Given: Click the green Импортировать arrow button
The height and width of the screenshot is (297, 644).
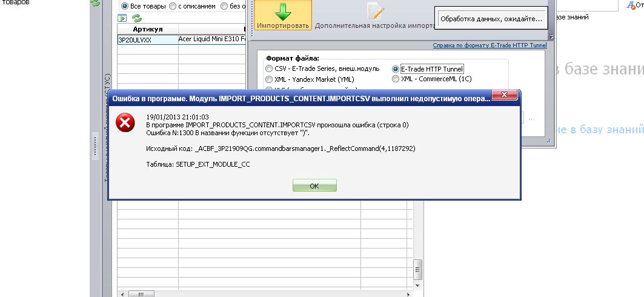Looking at the screenshot, I should 283,15.
